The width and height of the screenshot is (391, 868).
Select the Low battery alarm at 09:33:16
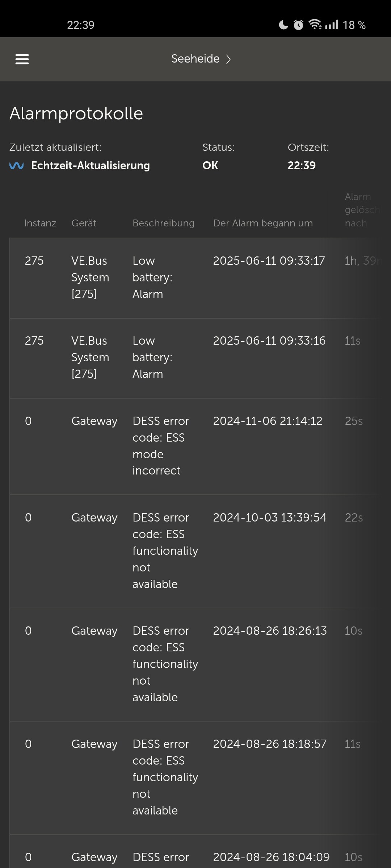[x=195, y=358]
